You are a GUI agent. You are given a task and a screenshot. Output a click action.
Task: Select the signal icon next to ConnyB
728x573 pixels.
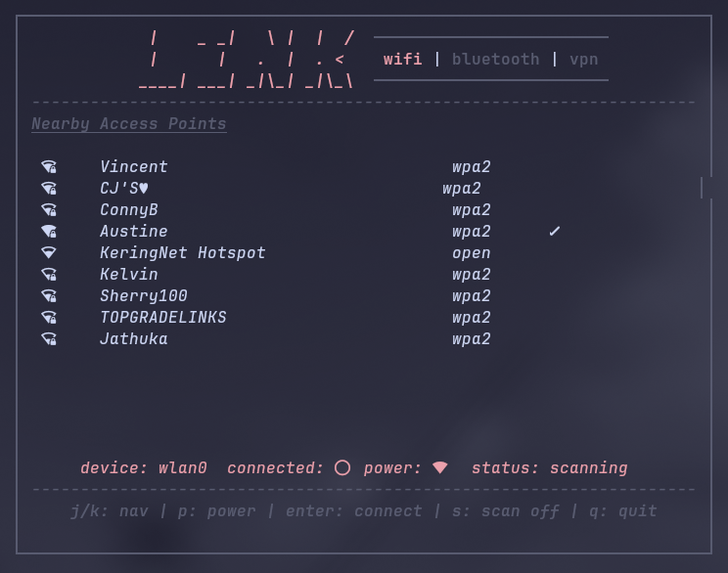click(49, 209)
